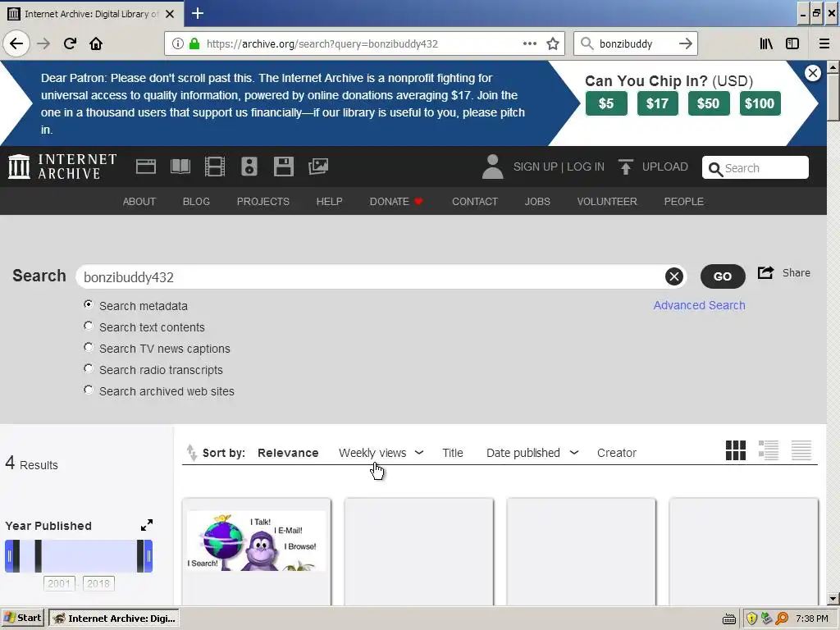Open the VOLUNTEER menu item
This screenshot has height=630, width=840.
[607, 202]
